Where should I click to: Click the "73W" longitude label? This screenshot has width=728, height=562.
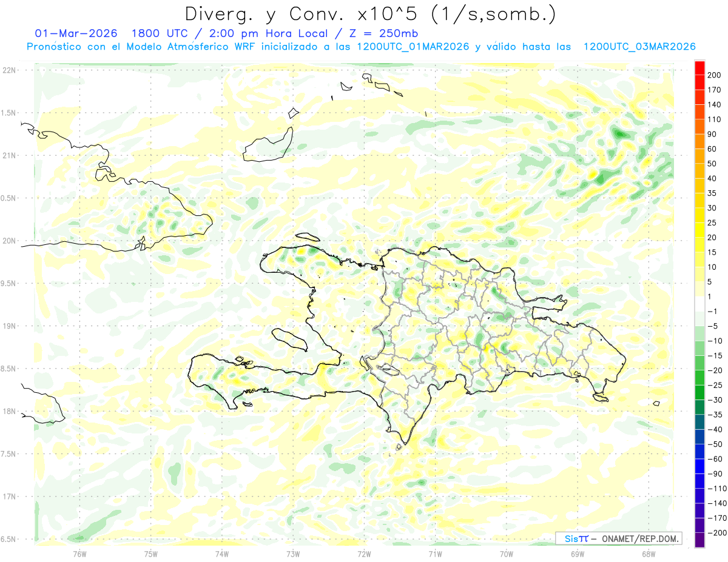tap(293, 554)
